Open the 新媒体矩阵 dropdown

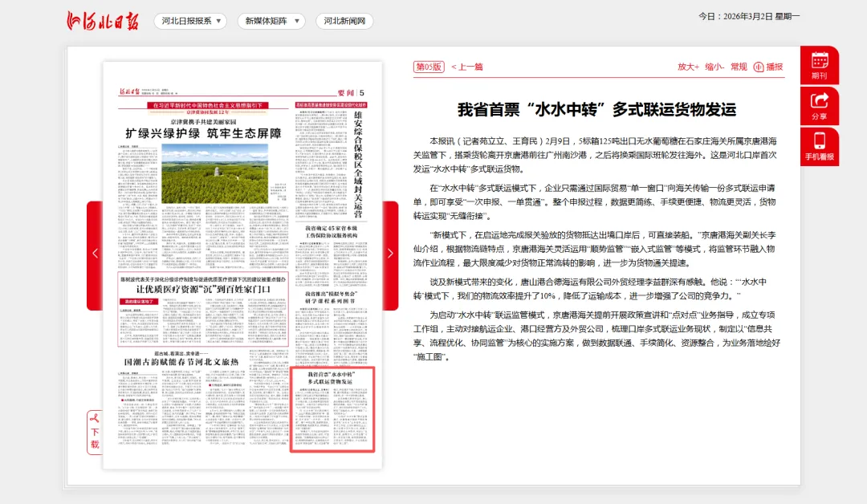coord(271,21)
